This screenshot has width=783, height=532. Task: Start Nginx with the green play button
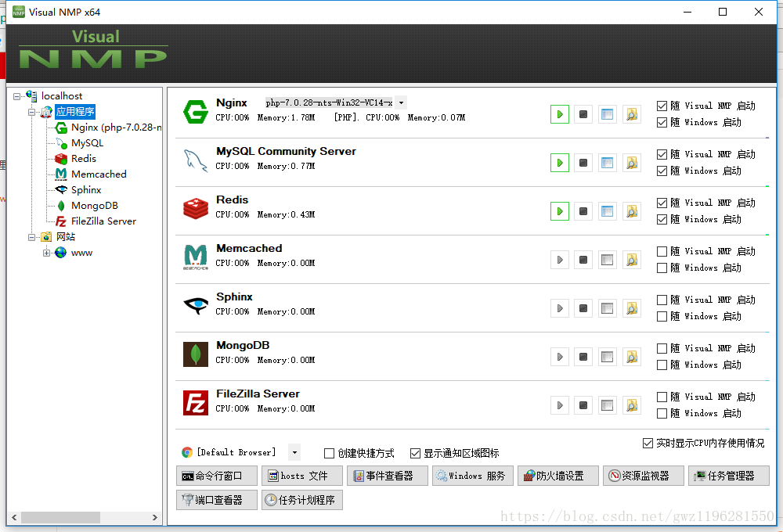pos(559,114)
